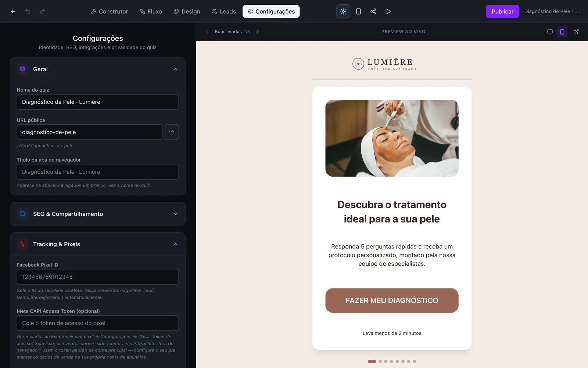Click the facial treatment image in preview
The image size is (588, 368).
[x=392, y=138]
